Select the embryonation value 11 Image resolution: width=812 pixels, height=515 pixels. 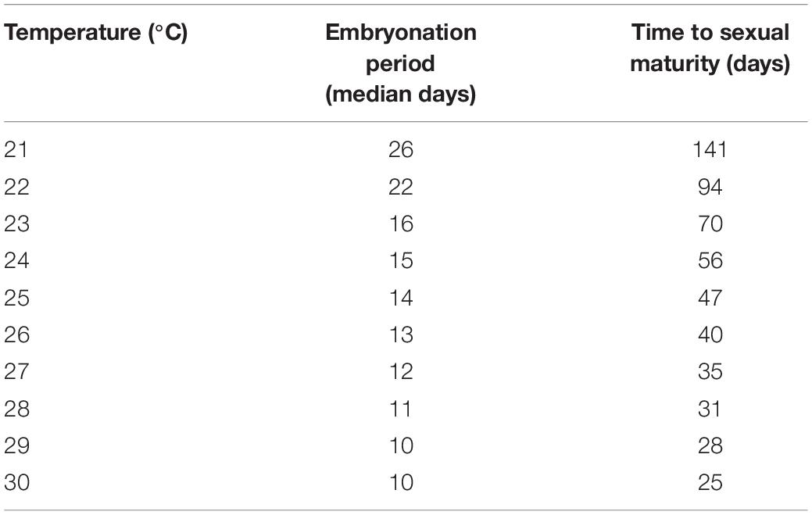coord(401,409)
